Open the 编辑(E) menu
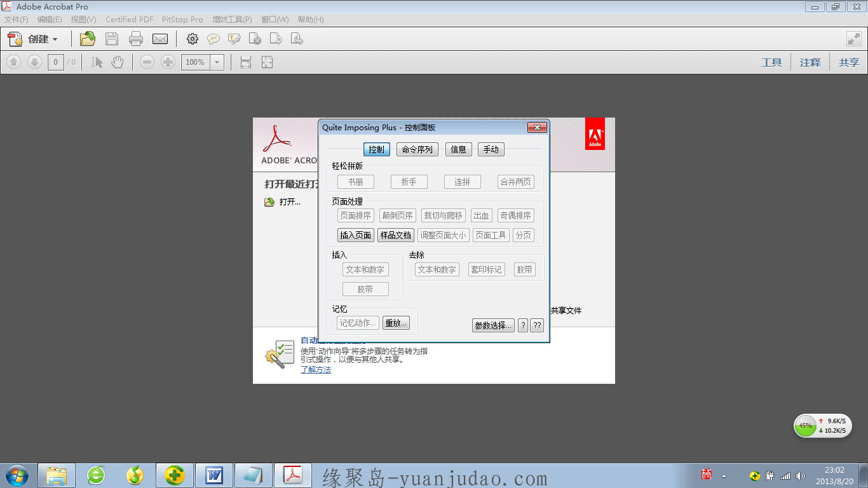The height and width of the screenshot is (488, 868). click(50, 20)
